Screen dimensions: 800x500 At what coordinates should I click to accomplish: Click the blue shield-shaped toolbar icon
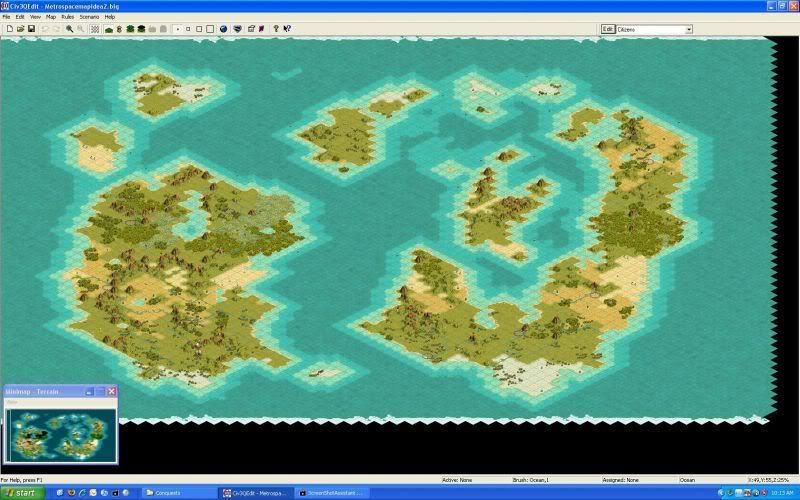(x=237, y=29)
